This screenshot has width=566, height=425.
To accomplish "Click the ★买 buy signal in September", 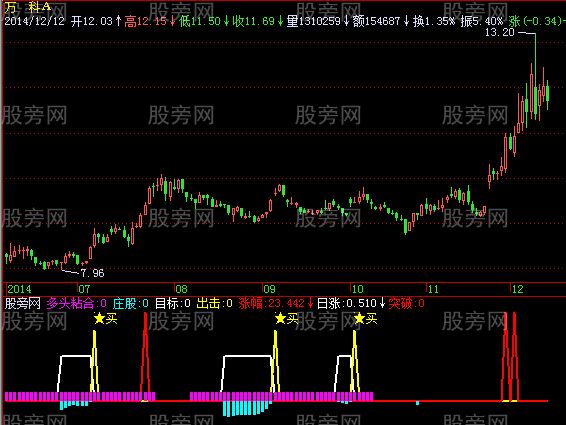I will (286, 318).
